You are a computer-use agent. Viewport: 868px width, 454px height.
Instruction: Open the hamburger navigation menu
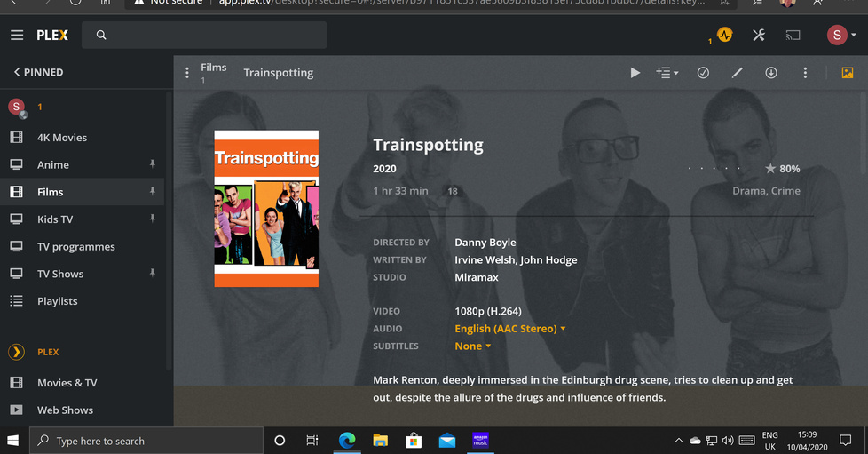point(17,35)
